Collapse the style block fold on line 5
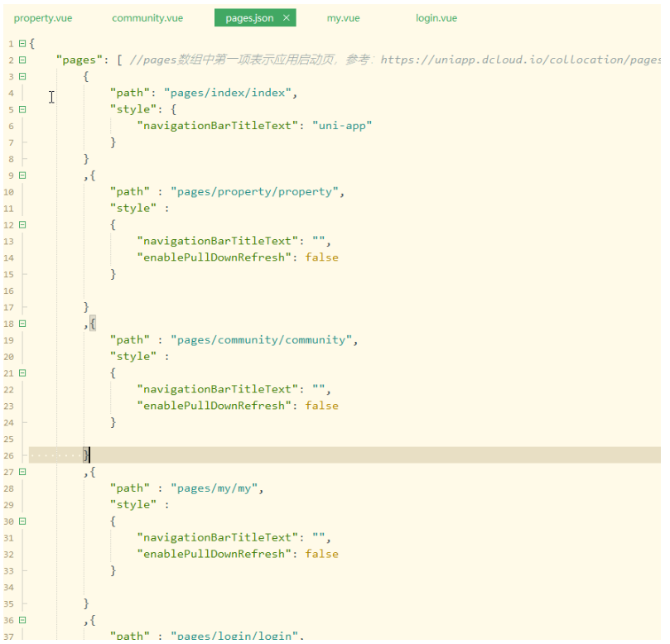Viewport: 670px width, 644px height. [22, 109]
